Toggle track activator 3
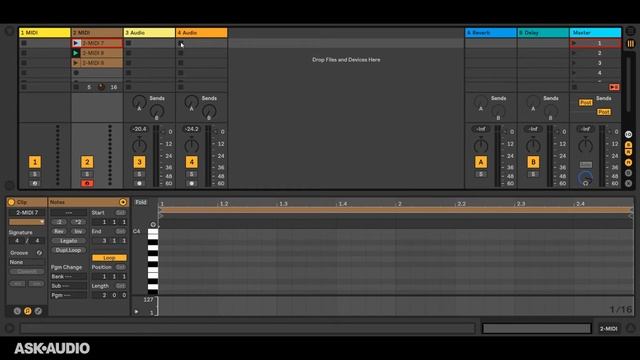 click(x=139, y=162)
